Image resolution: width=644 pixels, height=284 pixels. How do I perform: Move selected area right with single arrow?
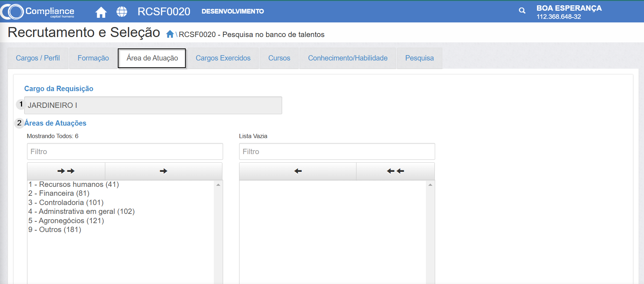[164, 171]
